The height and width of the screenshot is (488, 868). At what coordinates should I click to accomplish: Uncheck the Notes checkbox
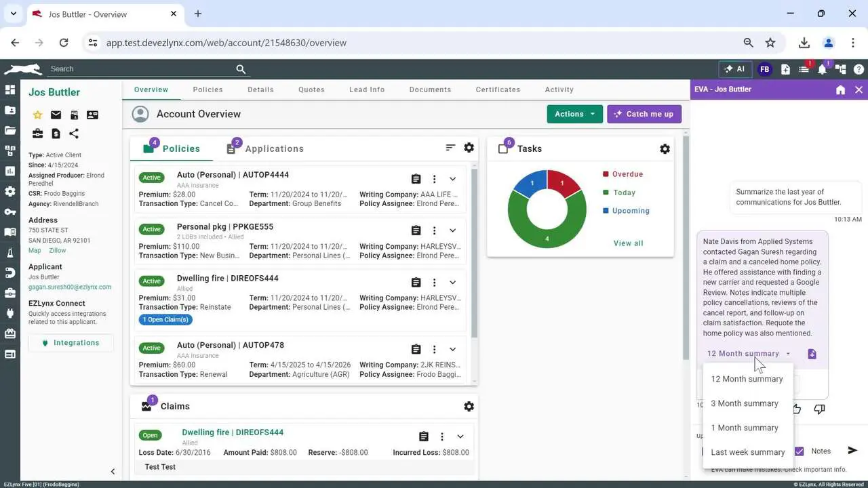click(800, 451)
